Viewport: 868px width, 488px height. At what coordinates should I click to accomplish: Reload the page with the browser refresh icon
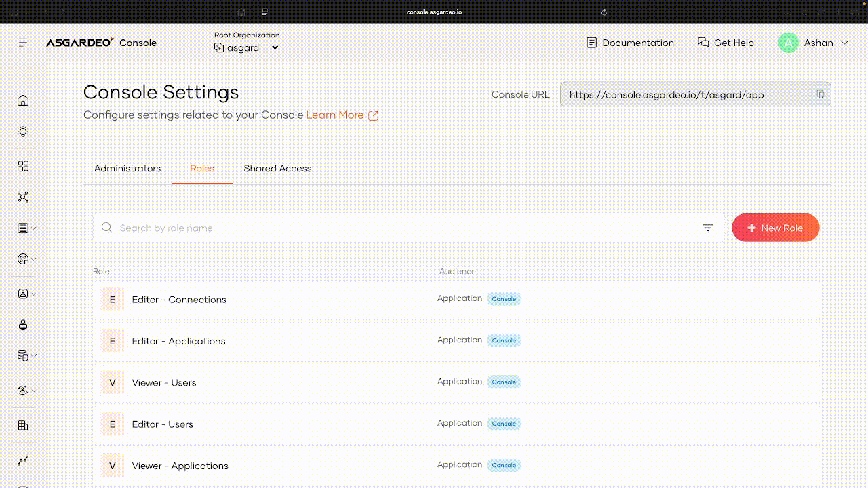604,12
